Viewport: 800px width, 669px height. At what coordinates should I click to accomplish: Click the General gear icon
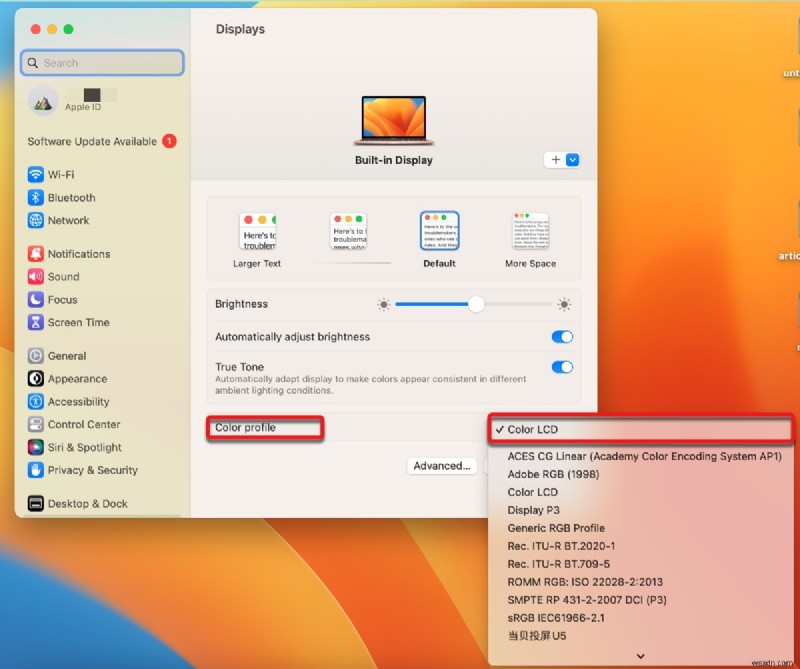coord(35,356)
